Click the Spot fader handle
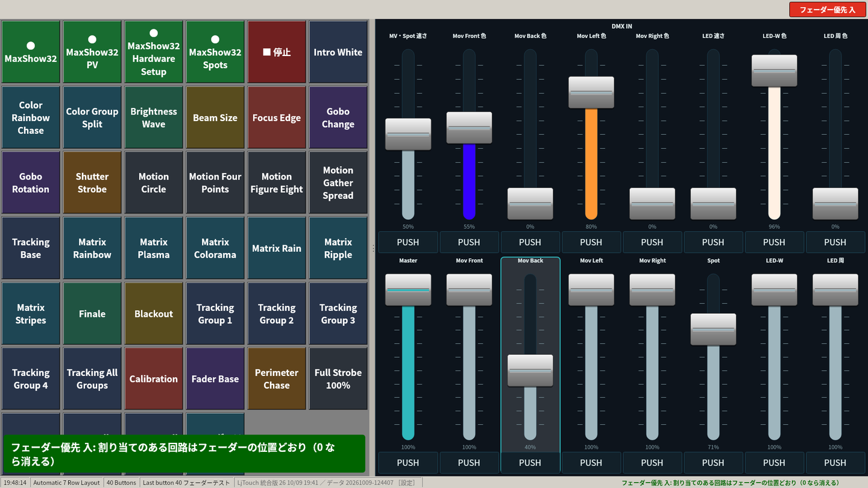The image size is (868, 488). point(713,329)
